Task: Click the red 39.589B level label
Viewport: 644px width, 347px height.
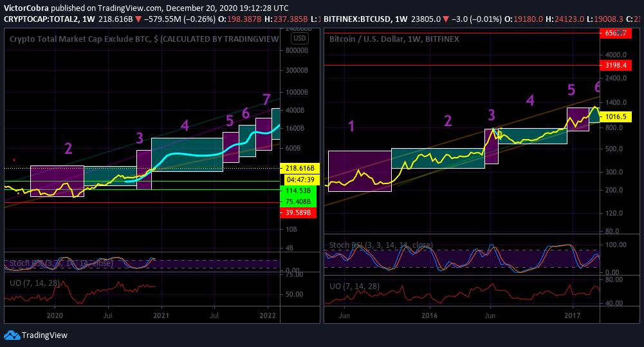Action: (298, 212)
